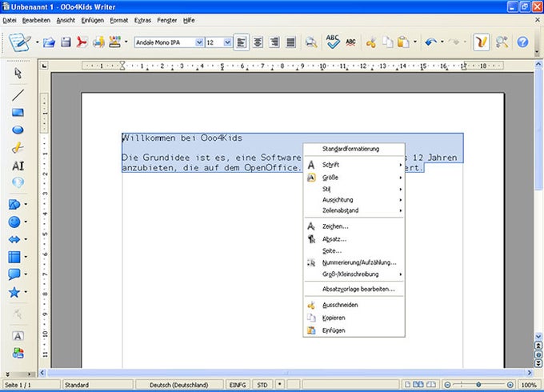This screenshot has height=392, width=544.
Task: Open Fontwork gallery framed A icon
Action: coord(18,336)
